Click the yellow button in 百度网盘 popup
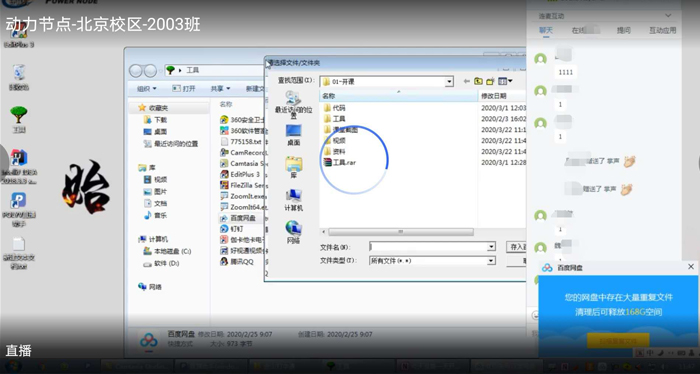Image resolution: width=700 pixels, height=374 pixels. tap(618, 341)
